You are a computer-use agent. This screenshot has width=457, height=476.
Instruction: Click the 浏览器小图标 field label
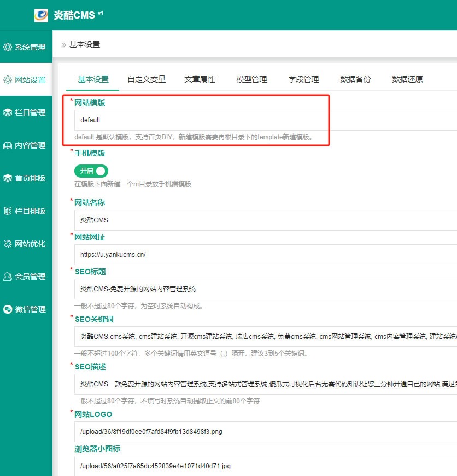pyautogui.click(x=97, y=449)
